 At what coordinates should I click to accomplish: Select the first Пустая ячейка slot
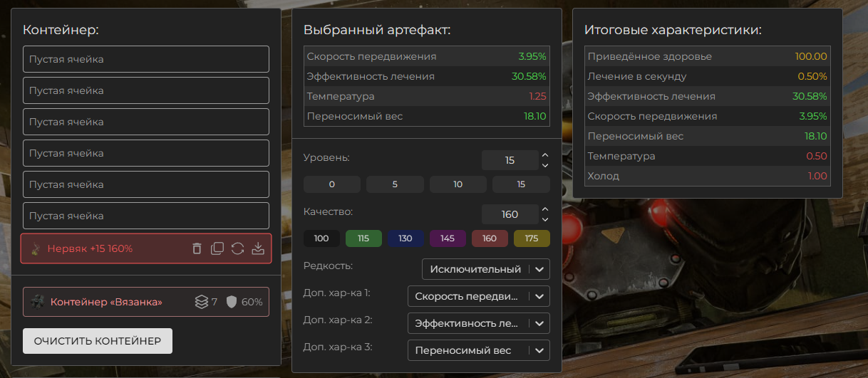click(x=145, y=59)
